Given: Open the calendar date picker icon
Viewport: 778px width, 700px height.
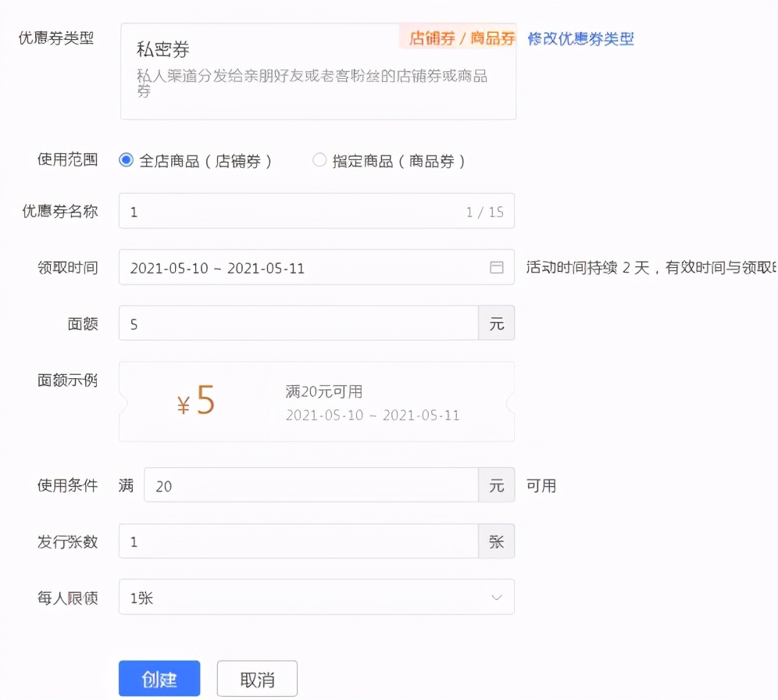Looking at the screenshot, I should (497, 266).
